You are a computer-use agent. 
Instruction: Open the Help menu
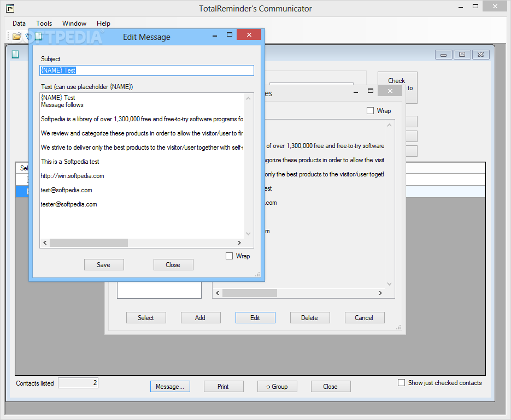(103, 23)
